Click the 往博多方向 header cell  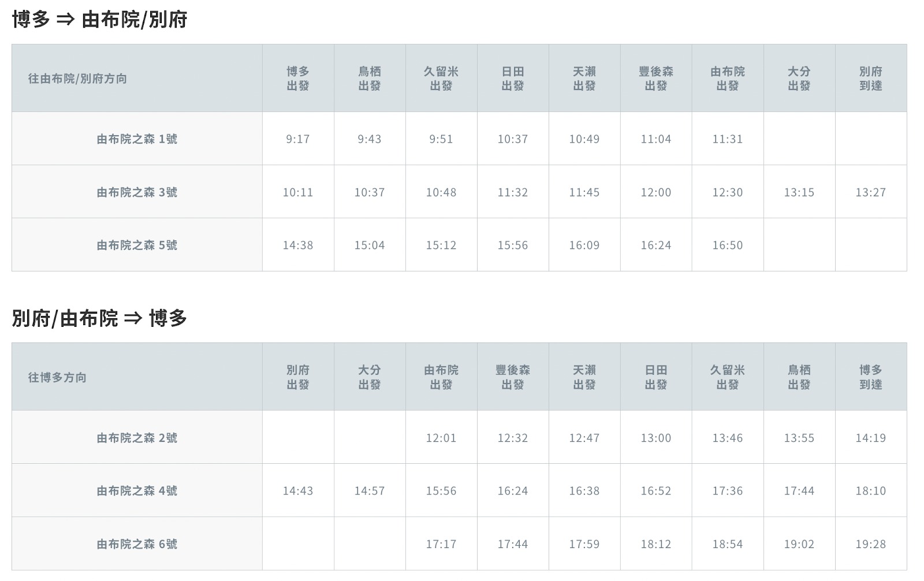click(137, 377)
